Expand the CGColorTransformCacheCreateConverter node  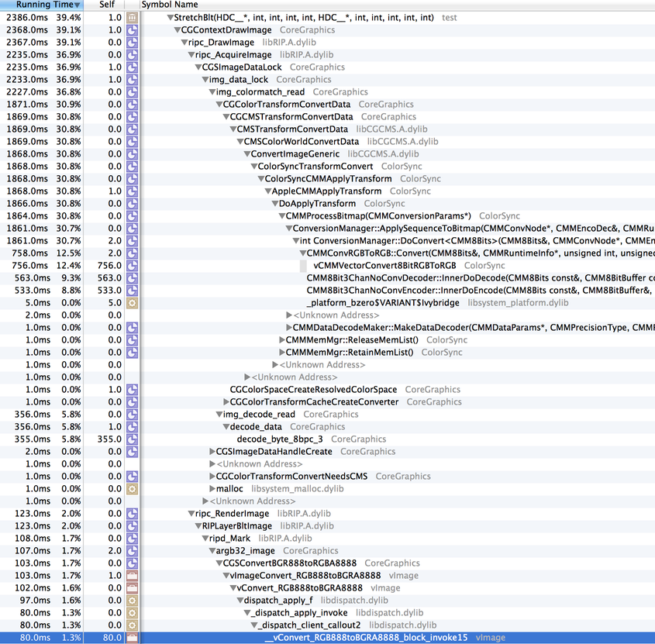coord(226,402)
